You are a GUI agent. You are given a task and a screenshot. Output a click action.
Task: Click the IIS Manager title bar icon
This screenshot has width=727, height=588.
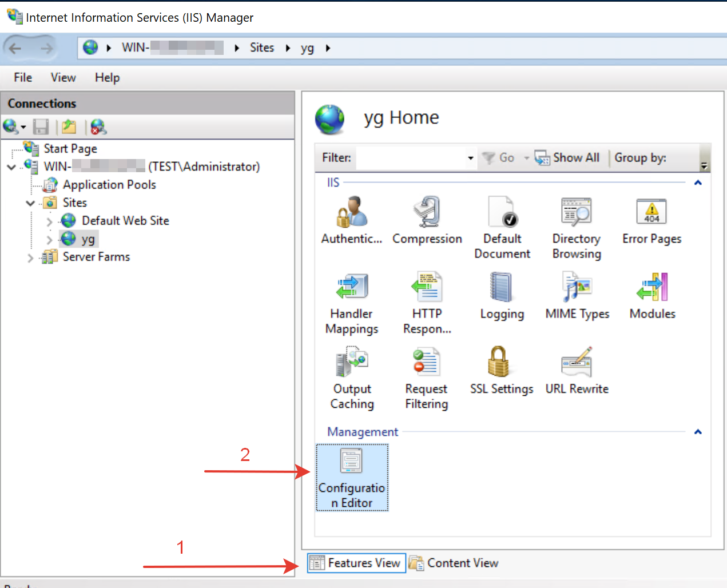pyautogui.click(x=14, y=17)
